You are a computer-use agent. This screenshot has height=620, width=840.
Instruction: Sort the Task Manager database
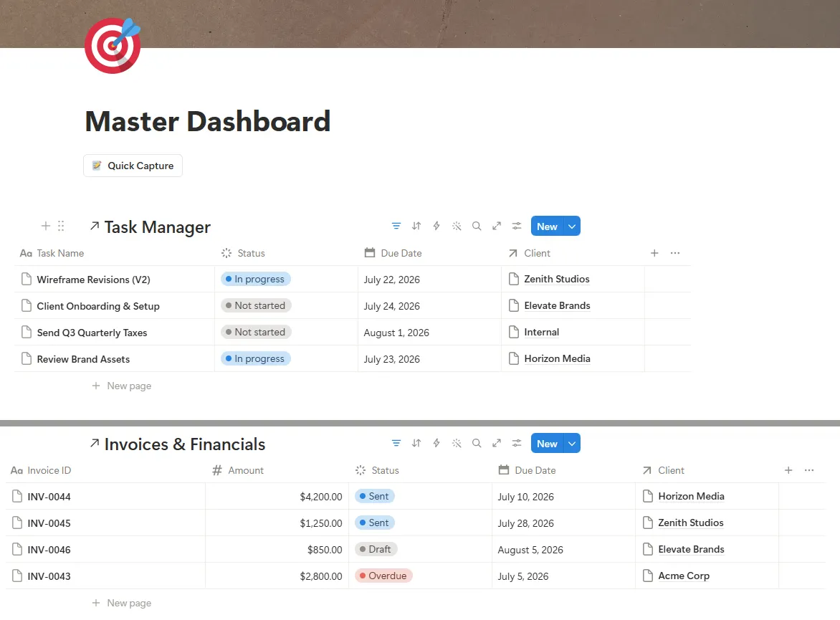pos(416,226)
